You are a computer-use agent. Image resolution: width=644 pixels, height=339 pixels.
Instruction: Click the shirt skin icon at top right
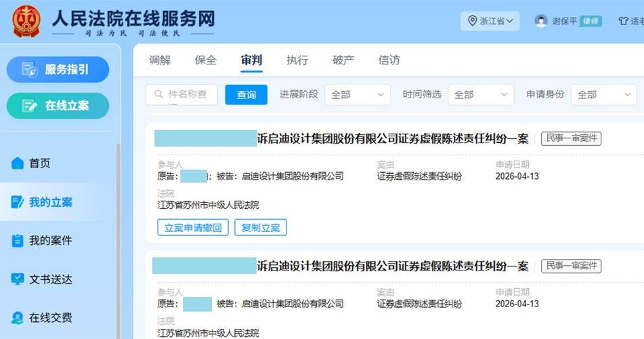click(624, 21)
